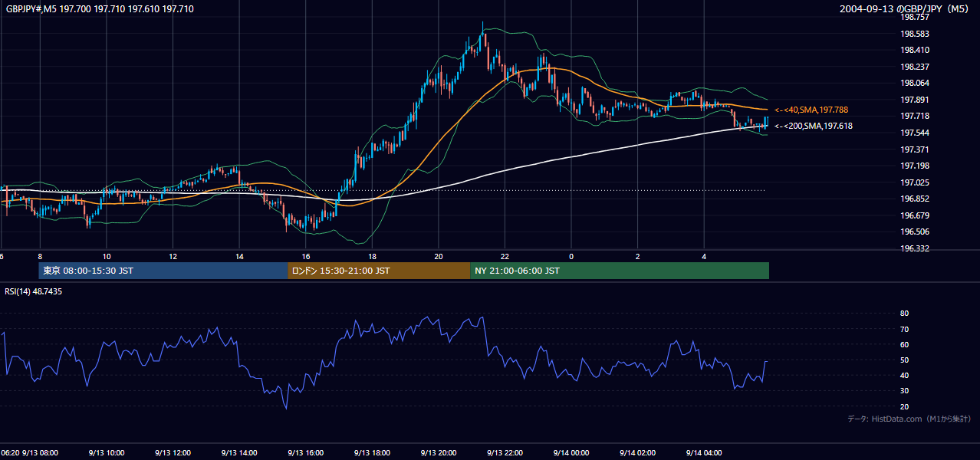Click price level 198.757 on the axis
Viewport: 980px width, 460px height.
(915, 17)
